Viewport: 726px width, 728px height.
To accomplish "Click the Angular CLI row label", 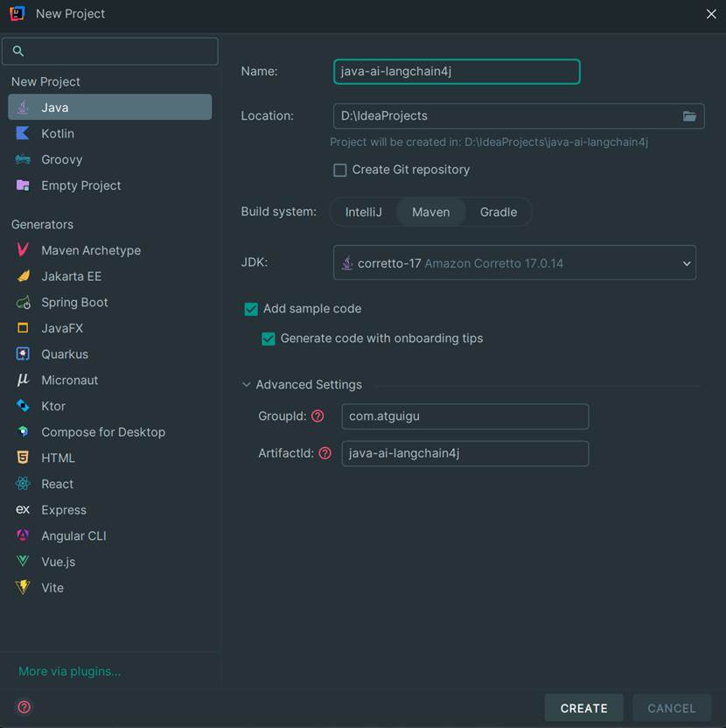I will pyautogui.click(x=73, y=535).
